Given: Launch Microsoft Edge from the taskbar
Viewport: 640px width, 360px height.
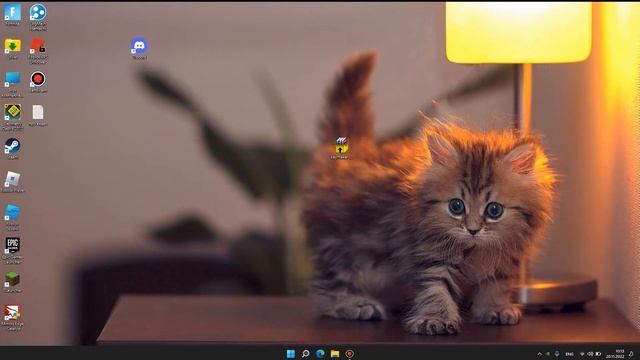Looking at the screenshot, I should pyautogui.click(x=320, y=353).
